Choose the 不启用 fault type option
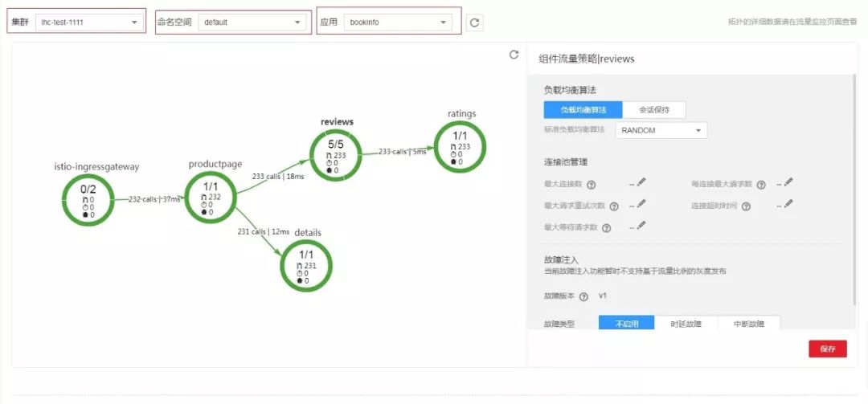The image size is (868, 404). click(x=627, y=323)
